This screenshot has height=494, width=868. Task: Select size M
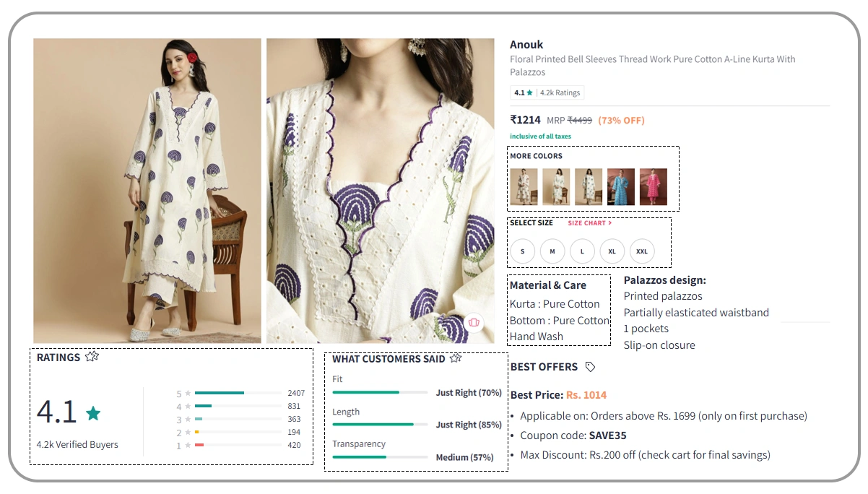552,251
